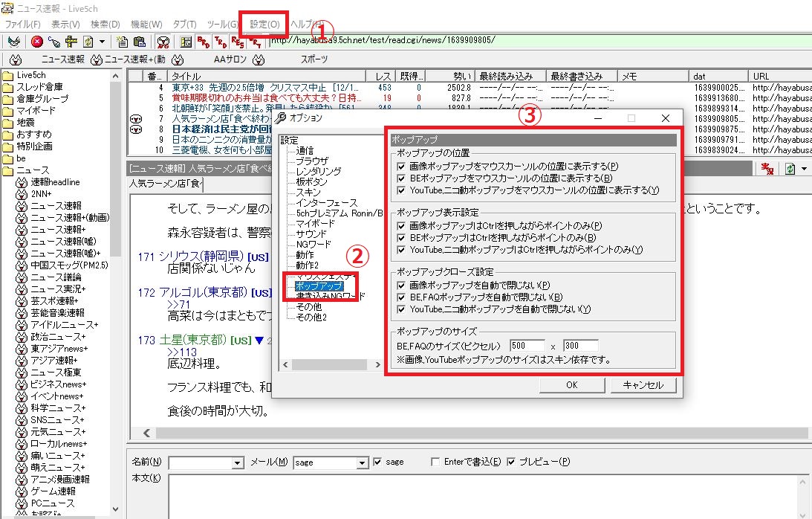Click the NG filter toolbar icon
812x519 pixels.
163,42
